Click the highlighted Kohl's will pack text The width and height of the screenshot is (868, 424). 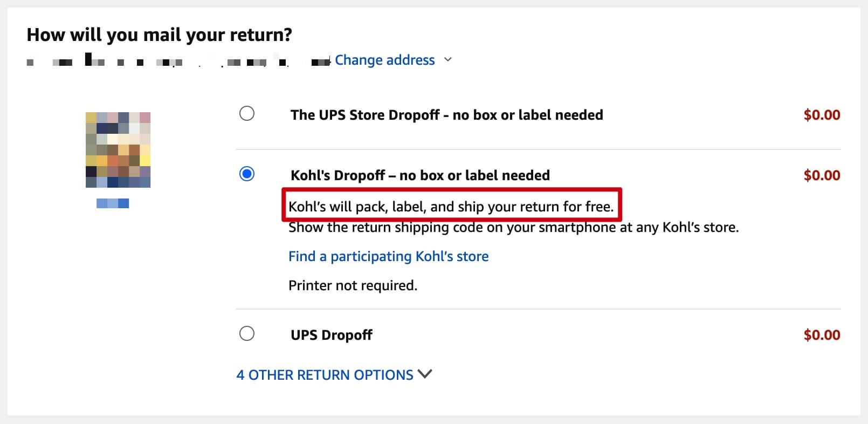tap(451, 206)
